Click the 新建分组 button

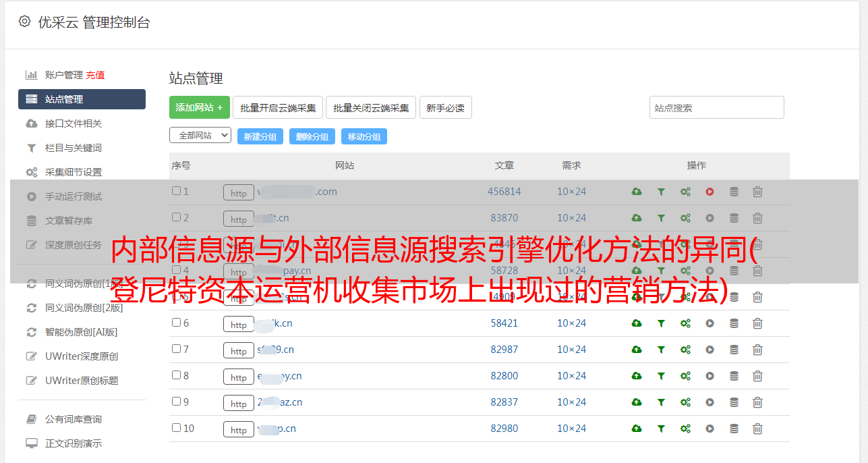260,136
